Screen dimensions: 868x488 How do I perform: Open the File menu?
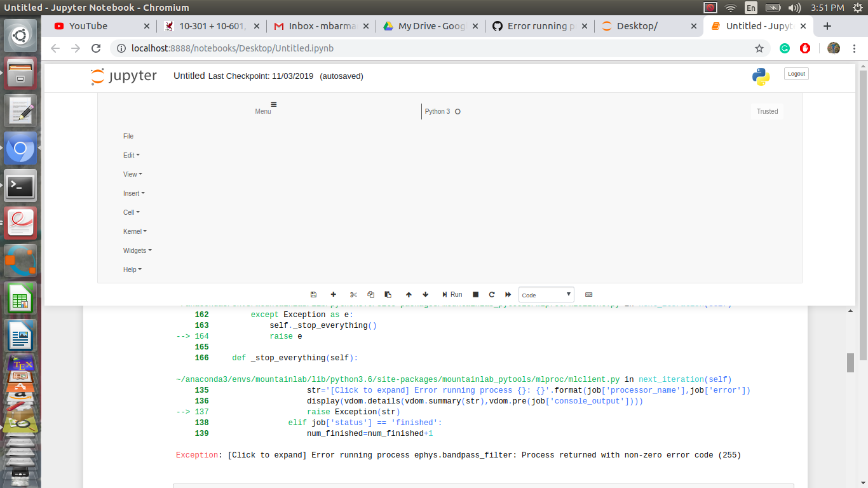coord(128,136)
